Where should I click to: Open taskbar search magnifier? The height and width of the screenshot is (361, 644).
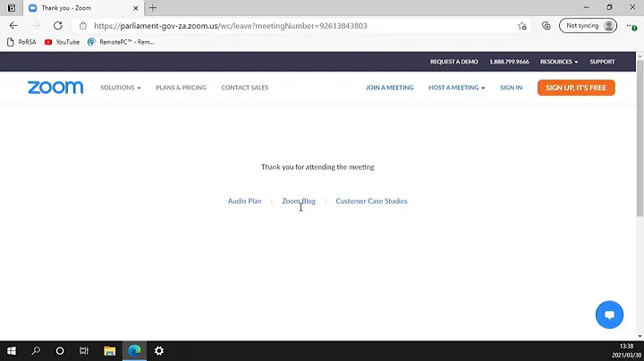click(x=36, y=351)
